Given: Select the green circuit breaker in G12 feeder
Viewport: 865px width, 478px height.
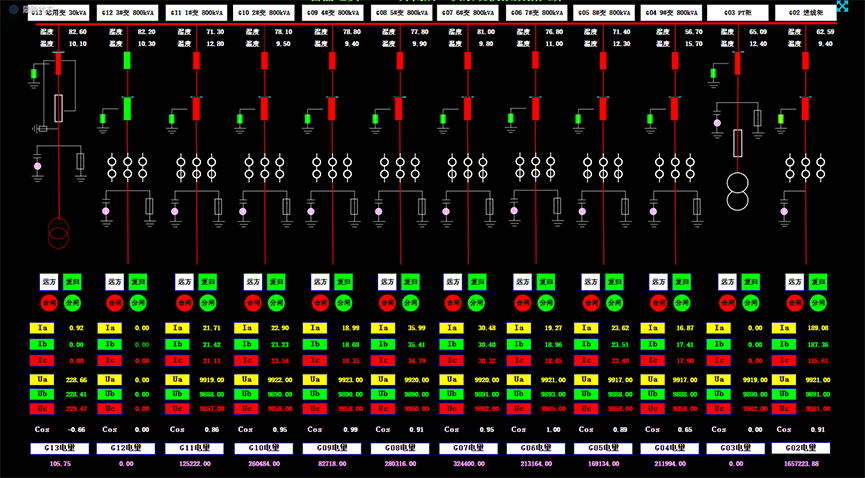Looking at the screenshot, I should click(127, 108).
